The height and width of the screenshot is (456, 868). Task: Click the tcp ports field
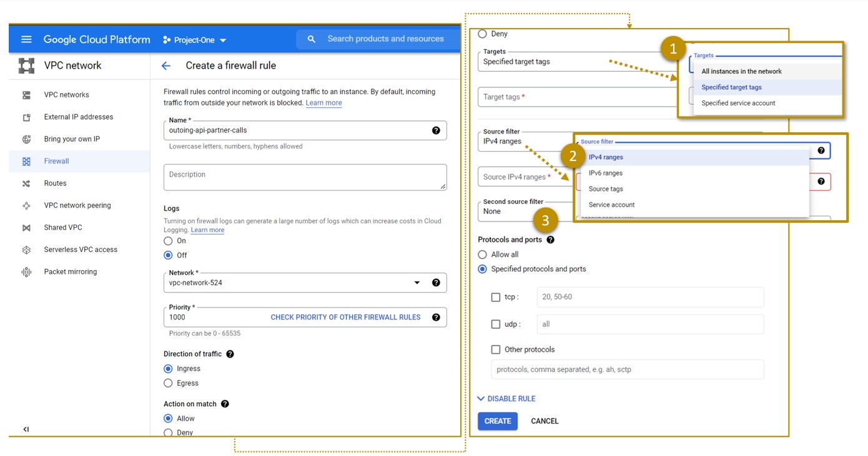650,297
